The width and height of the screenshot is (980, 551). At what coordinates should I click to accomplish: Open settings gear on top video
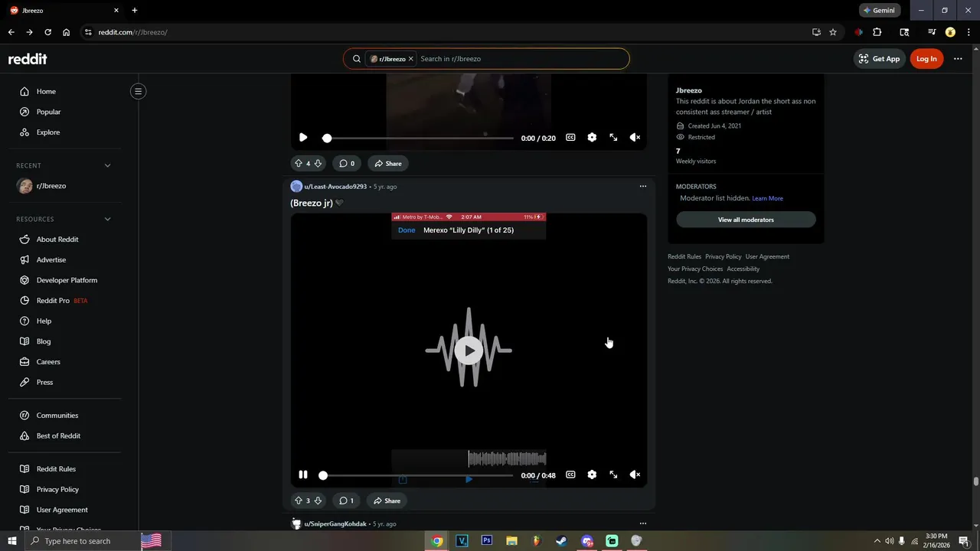point(592,138)
